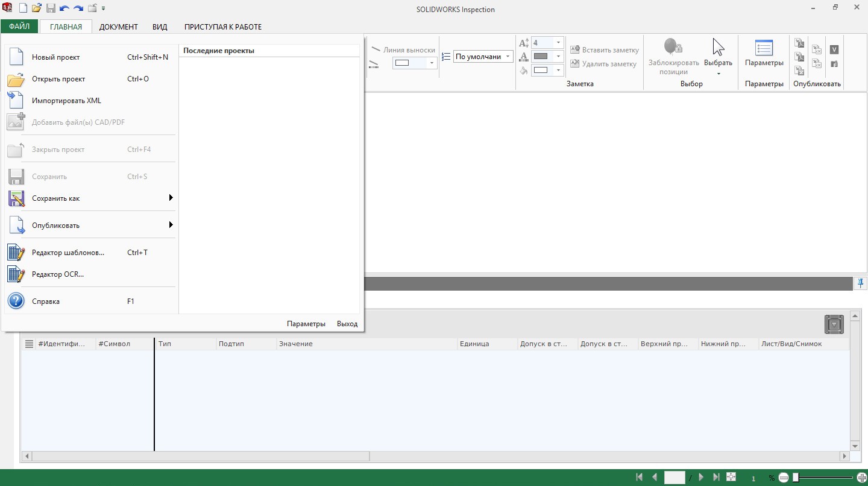Pin the panel with the pushpin icon
The image size is (868, 486).
[861, 282]
